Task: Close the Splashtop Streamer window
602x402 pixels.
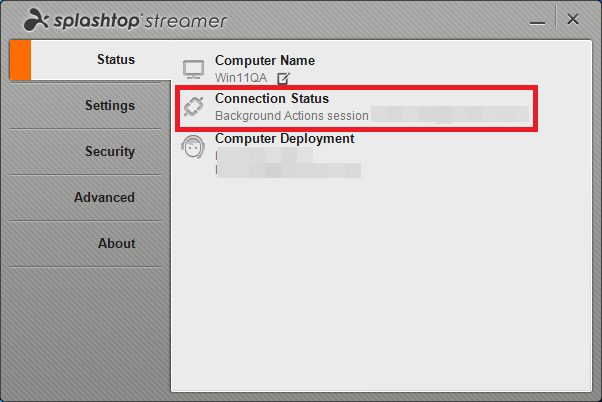Action: pyautogui.click(x=573, y=19)
